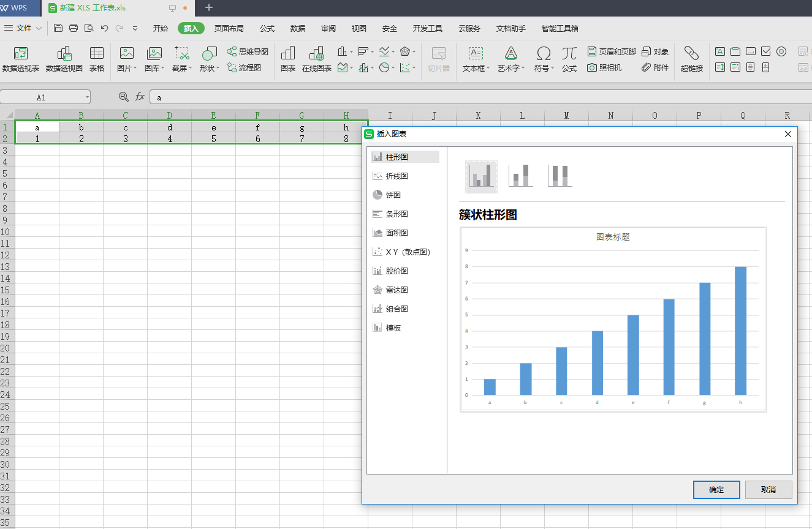The width and height of the screenshot is (812, 529).
Task: Insert an option button form control
Action: pos(781,51)
